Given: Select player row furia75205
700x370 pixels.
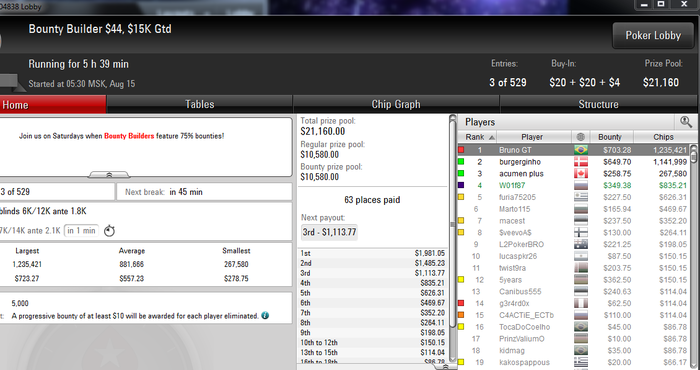Looking at the screenshot, I should [x=573, y=197].
